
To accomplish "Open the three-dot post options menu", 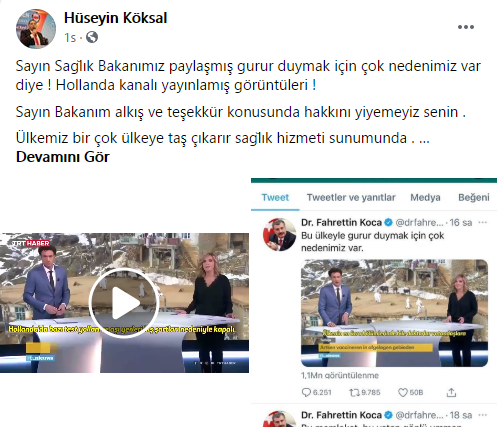I will (466, 27).
